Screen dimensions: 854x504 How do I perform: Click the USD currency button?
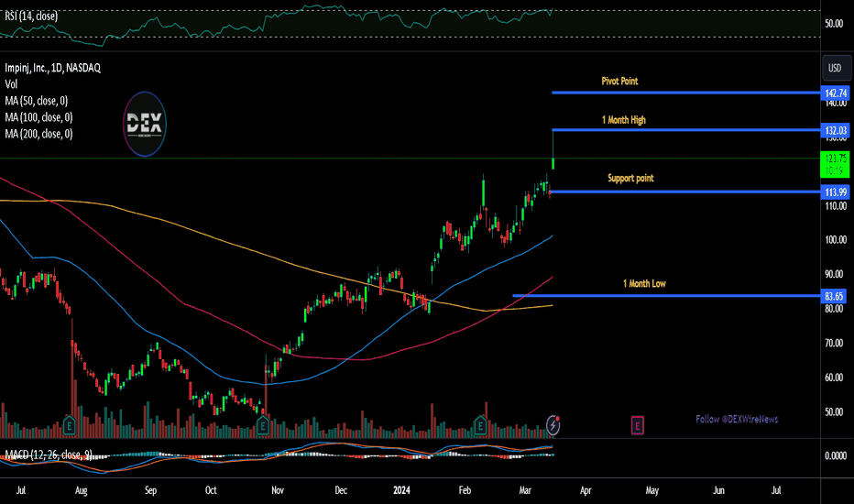[835, 68]
